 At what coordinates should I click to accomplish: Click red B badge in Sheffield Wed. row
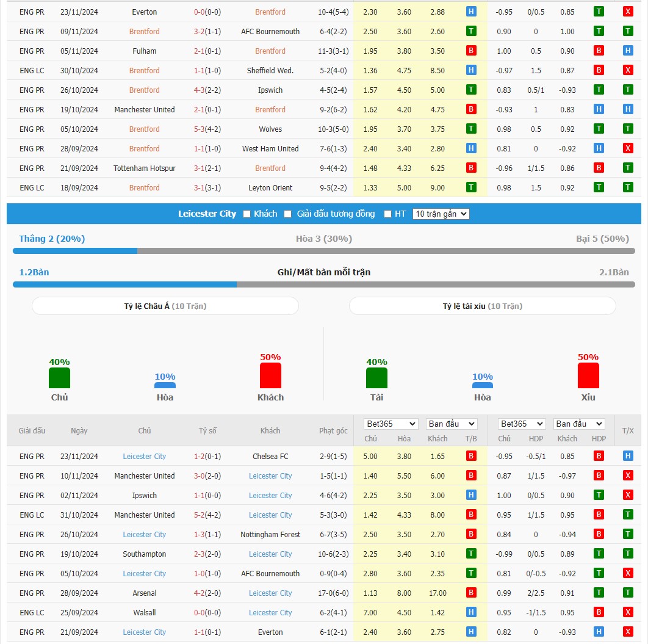(599, 70)
